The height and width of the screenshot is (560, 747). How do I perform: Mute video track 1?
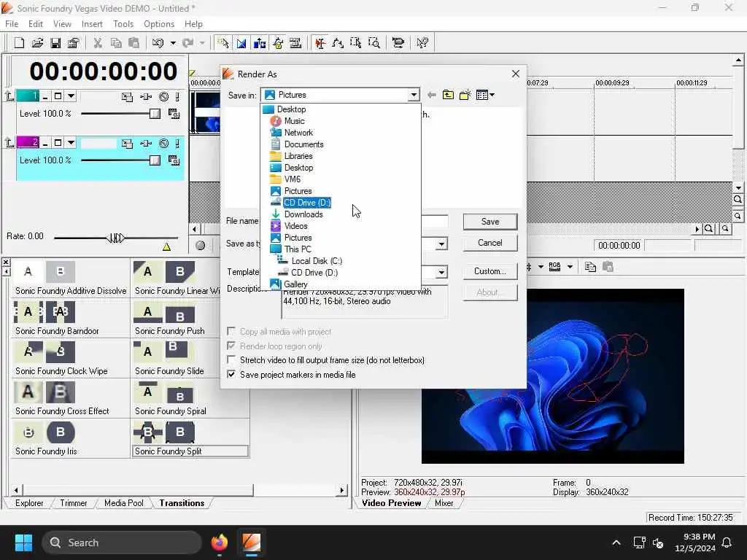coord(163,97)
